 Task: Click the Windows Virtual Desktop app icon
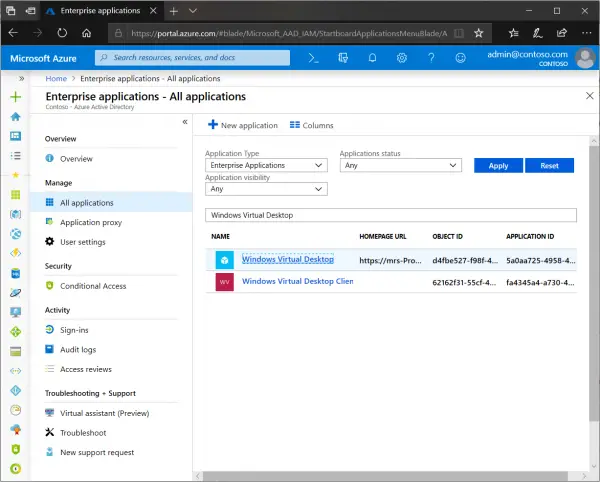point(225,260)
